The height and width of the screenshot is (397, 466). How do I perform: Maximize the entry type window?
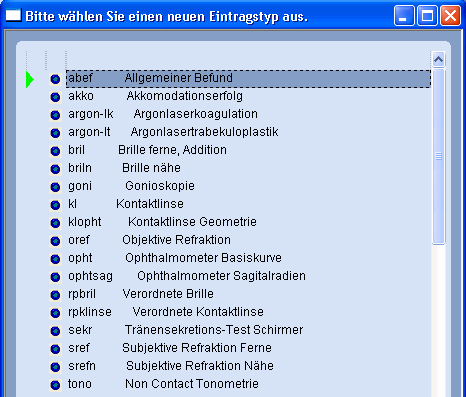427,15
